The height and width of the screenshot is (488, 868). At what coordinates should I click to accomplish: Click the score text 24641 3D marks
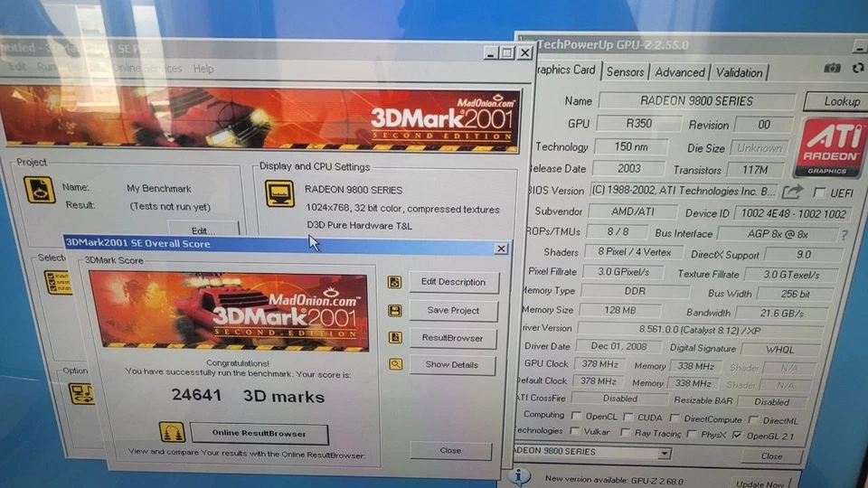click(x=248, y=396)
